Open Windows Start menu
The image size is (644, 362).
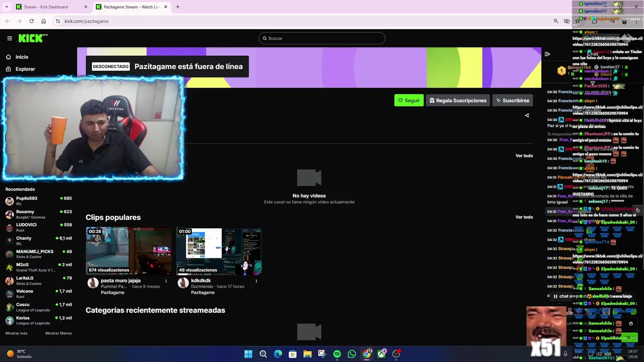[248, 354]
